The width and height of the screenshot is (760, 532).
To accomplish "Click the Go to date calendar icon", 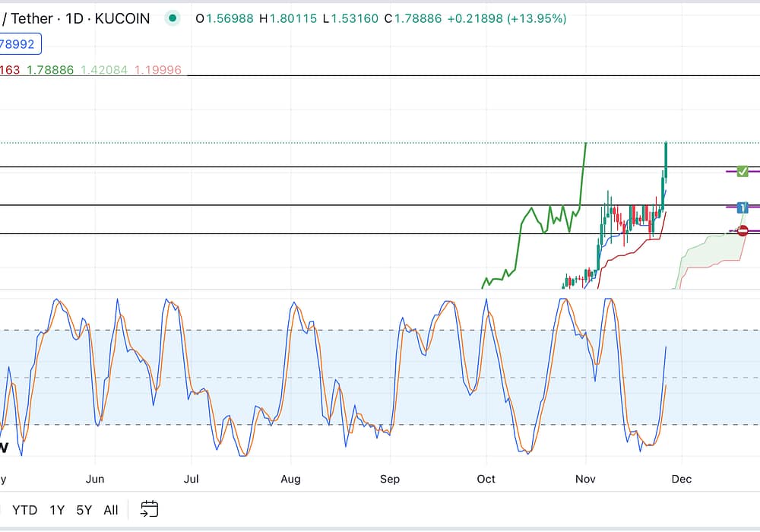I will pyautogui.click(x=150, y=509).
